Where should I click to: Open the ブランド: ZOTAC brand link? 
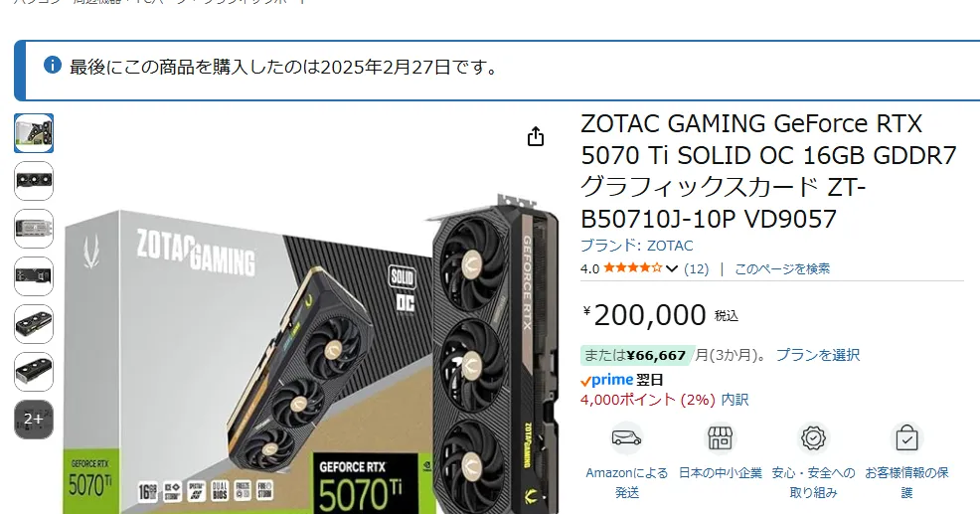[637, 246]
